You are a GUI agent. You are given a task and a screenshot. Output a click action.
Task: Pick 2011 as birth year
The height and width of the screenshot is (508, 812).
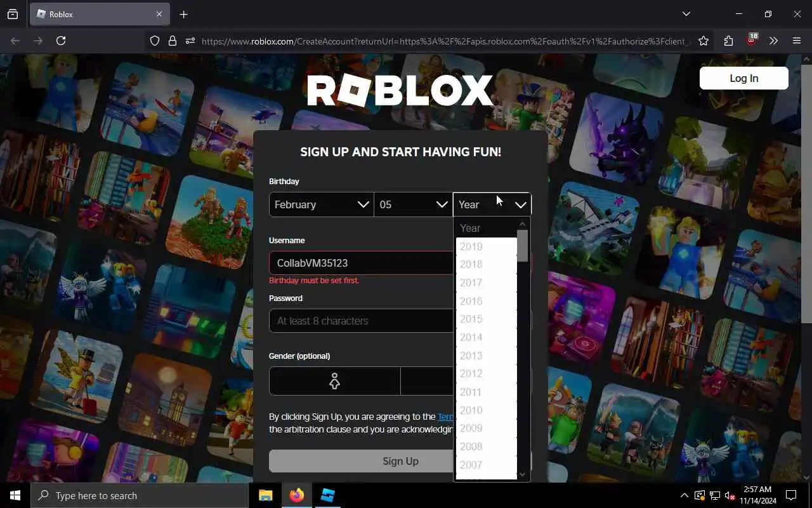[486, 392]
